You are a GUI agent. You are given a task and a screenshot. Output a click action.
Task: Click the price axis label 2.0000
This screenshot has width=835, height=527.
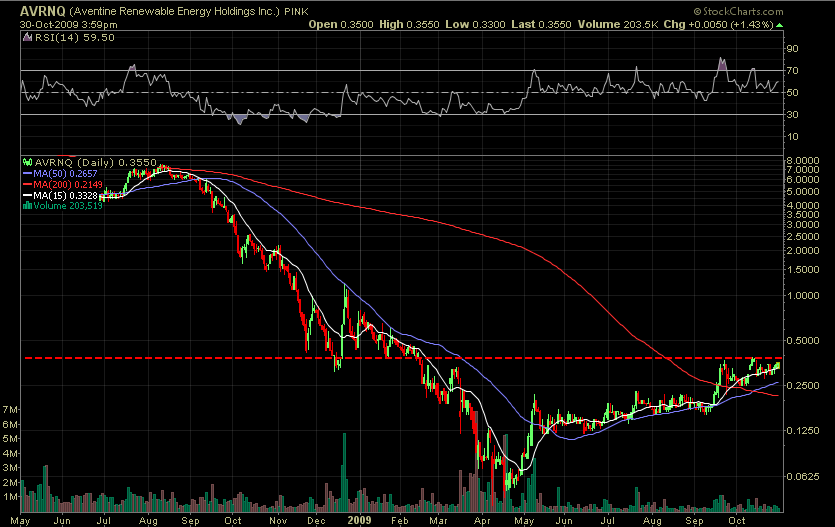[803, 251]
